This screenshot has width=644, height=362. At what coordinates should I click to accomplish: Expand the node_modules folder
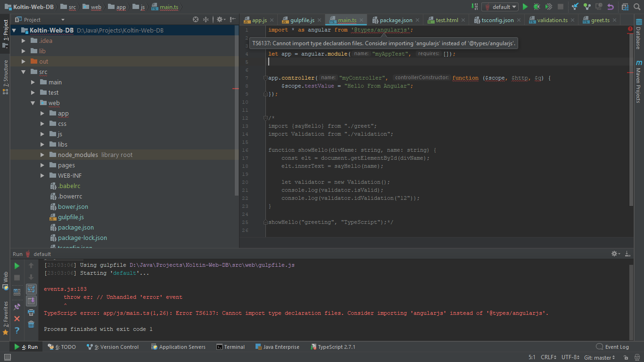(42, 155)
